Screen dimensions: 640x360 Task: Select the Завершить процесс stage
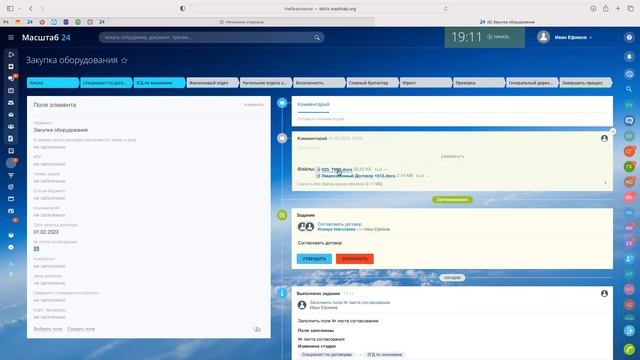point(585,83)
